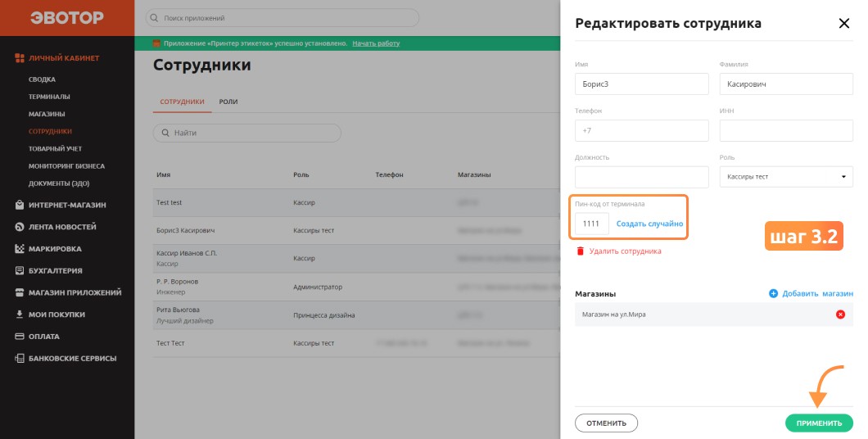Switch to the Роли tab
The width and height of the screenshot is (868, 439).
coord(228,102)
